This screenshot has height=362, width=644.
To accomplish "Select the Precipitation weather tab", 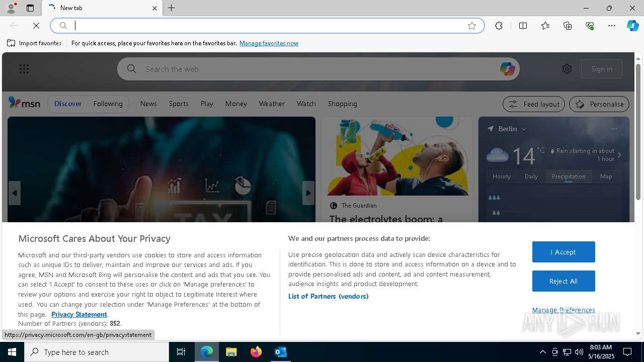I will coord(569,176).
